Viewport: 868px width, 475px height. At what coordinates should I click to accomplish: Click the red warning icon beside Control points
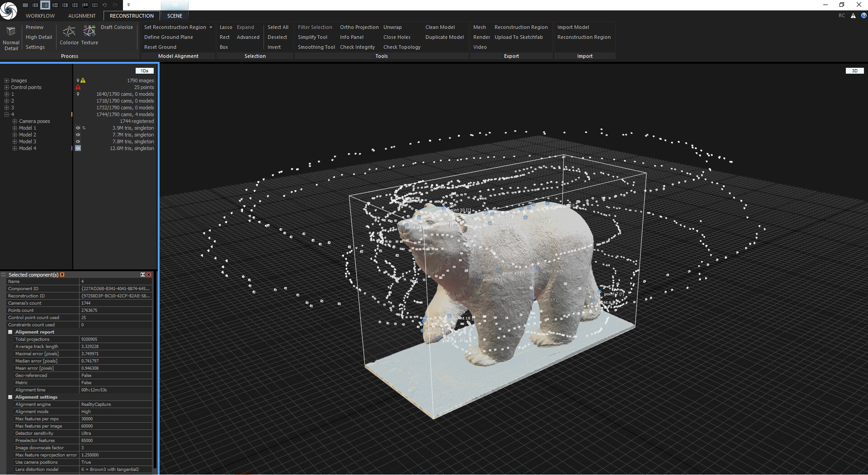coord(78,87)
